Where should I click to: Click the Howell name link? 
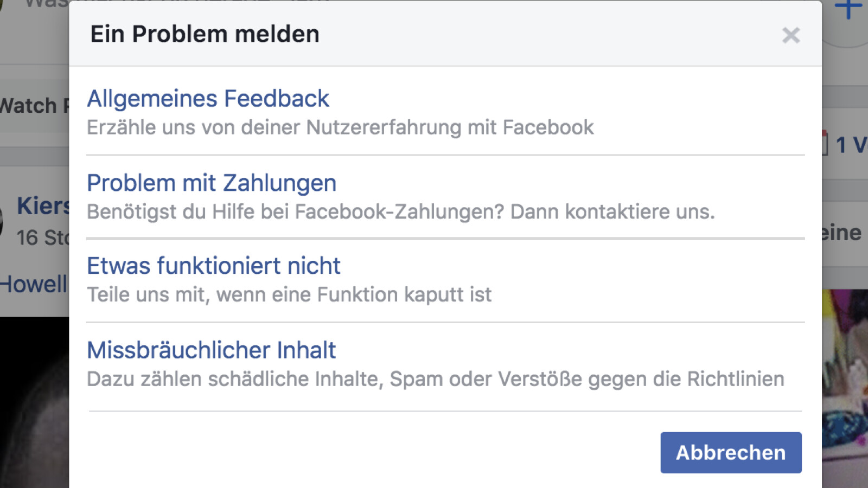[34, 284]
